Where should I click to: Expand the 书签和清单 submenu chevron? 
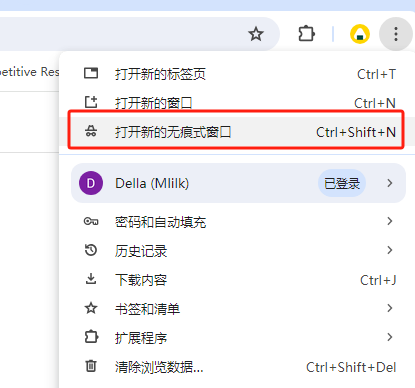(390, 308)
